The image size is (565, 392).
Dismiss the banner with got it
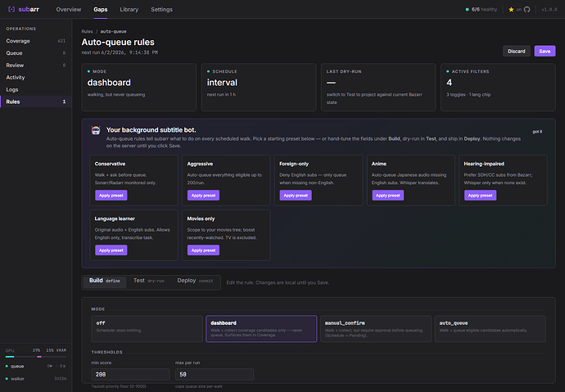click(537, 132)
